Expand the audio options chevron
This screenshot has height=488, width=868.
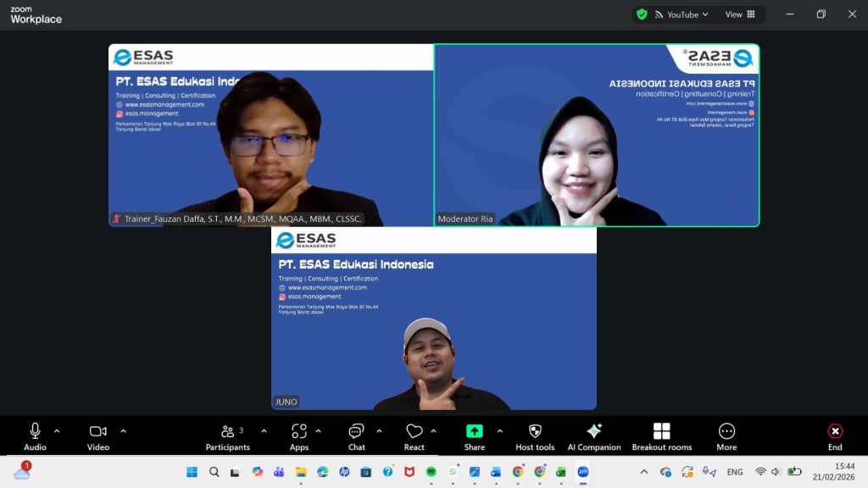[x=57, y=430]
